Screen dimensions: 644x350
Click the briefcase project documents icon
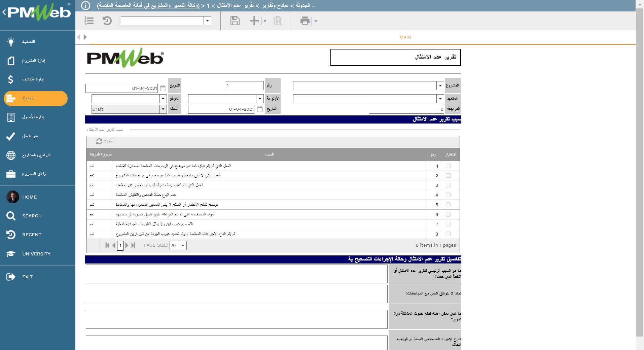[x=11, y=174]
